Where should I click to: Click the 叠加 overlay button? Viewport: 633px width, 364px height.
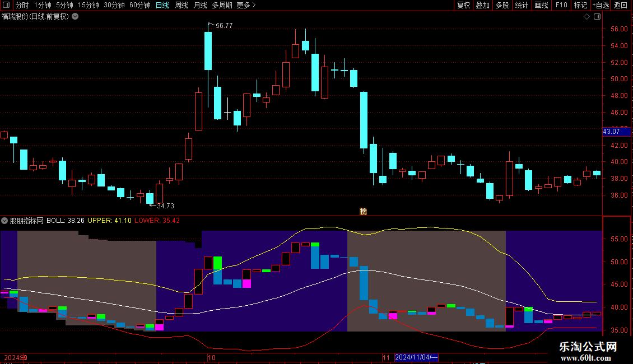click(482, 5)
